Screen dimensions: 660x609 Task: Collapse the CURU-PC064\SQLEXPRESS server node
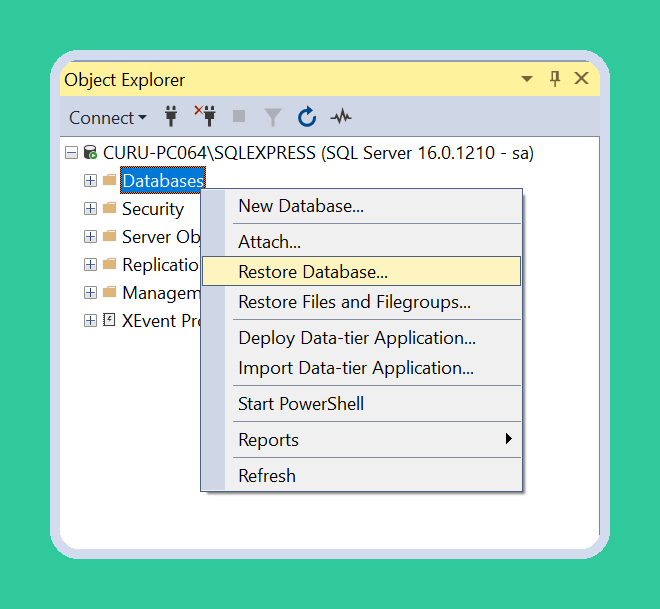[72, 152]
